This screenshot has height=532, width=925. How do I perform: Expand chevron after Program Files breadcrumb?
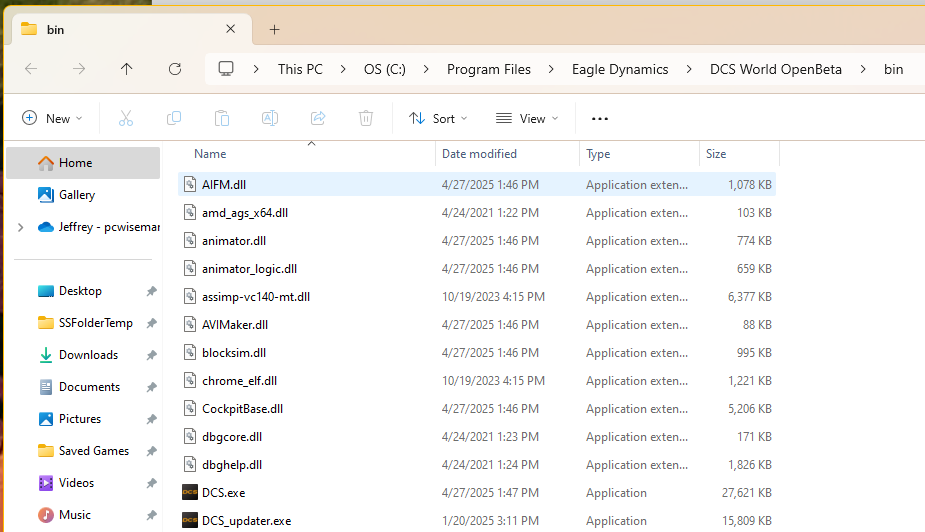click(x=551, y=69)
